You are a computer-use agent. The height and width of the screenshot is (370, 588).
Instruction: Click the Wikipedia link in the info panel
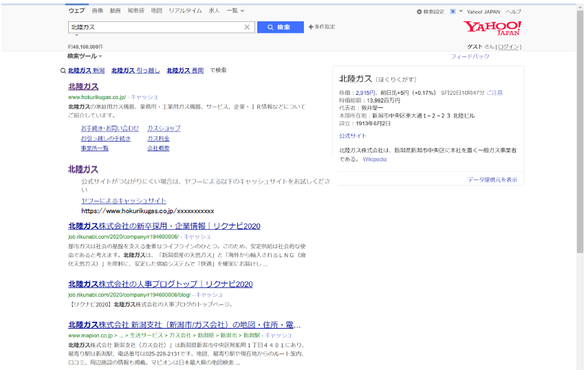pyautogui.click(x=375, y=160)
